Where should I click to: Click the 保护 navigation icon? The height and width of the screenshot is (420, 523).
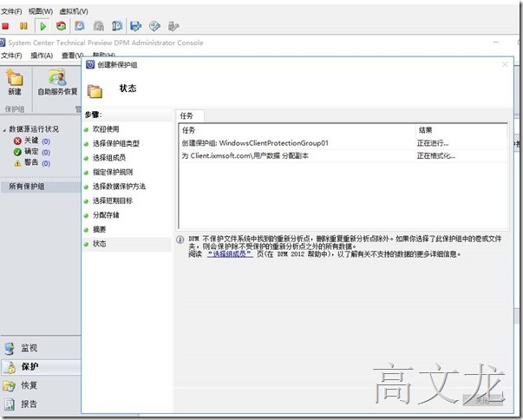(10, 367)
